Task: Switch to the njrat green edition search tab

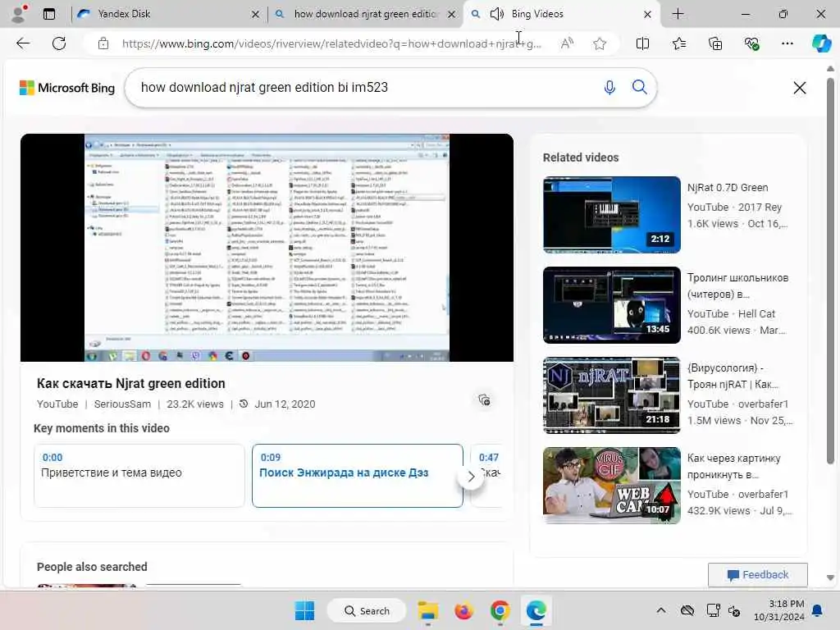Action: (365, 14)
